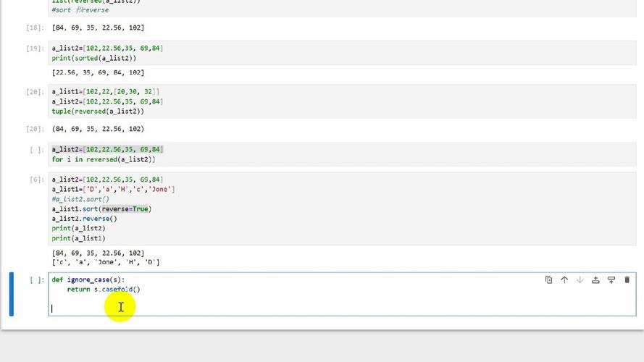Delete the active cell with trash icon
The width and height of the screenshot is (644, 362).
coord(627,280)
